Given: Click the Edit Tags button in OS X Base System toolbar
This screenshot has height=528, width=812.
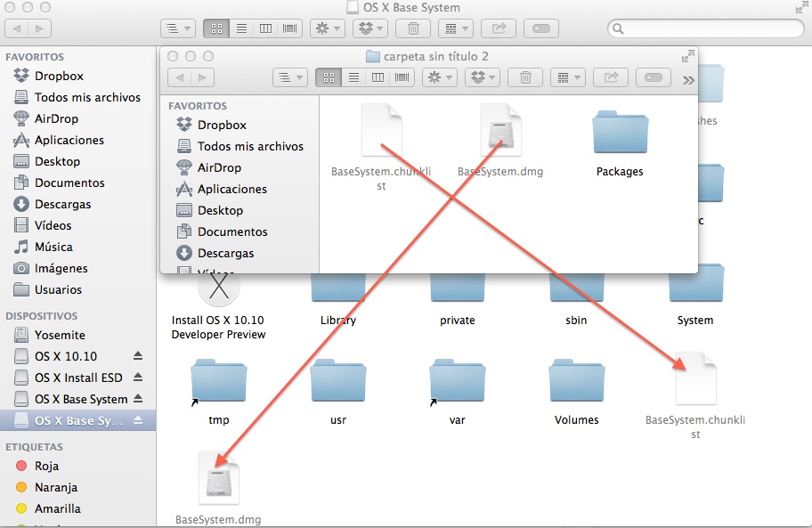Looking at the screenshot, I should click(x=541, y=28).
